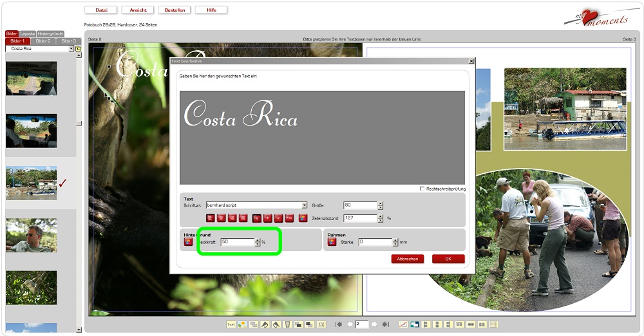Jump to the last page arrow
The image size is (644, 336).
pyautogui.click(x=385, y=324)
